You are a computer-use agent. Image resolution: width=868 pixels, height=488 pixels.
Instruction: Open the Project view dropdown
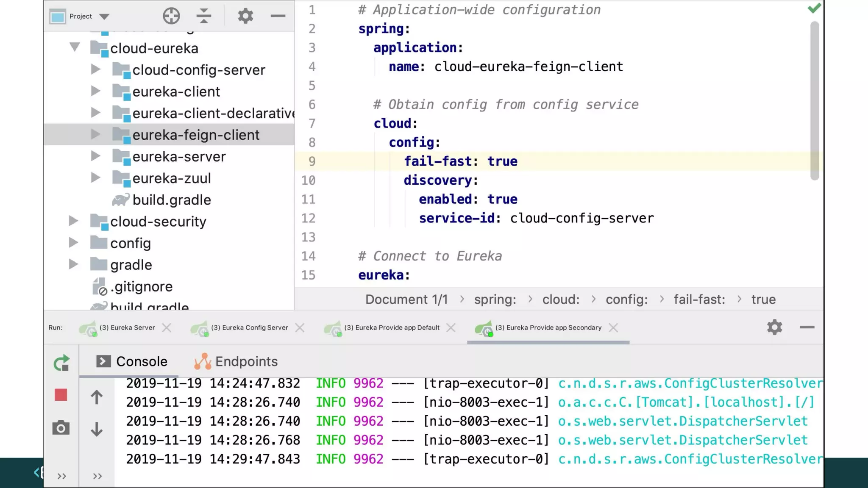click(104, 17)
